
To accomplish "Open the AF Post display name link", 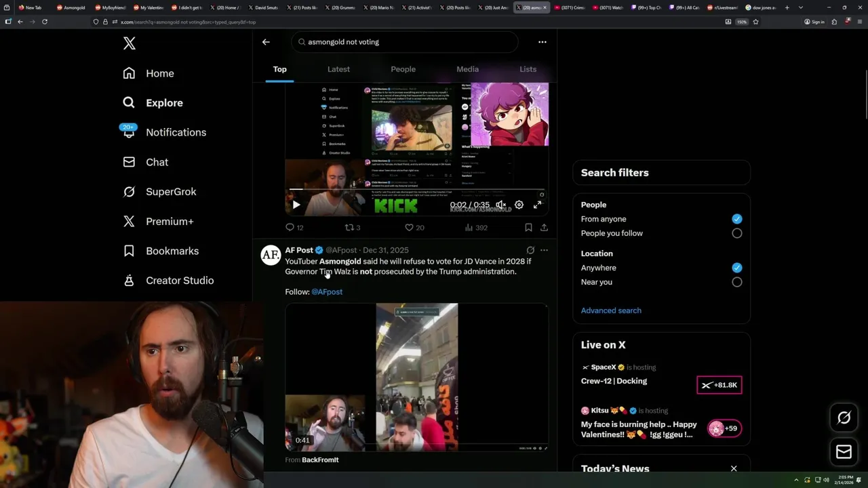I will [x=299, y=250].
